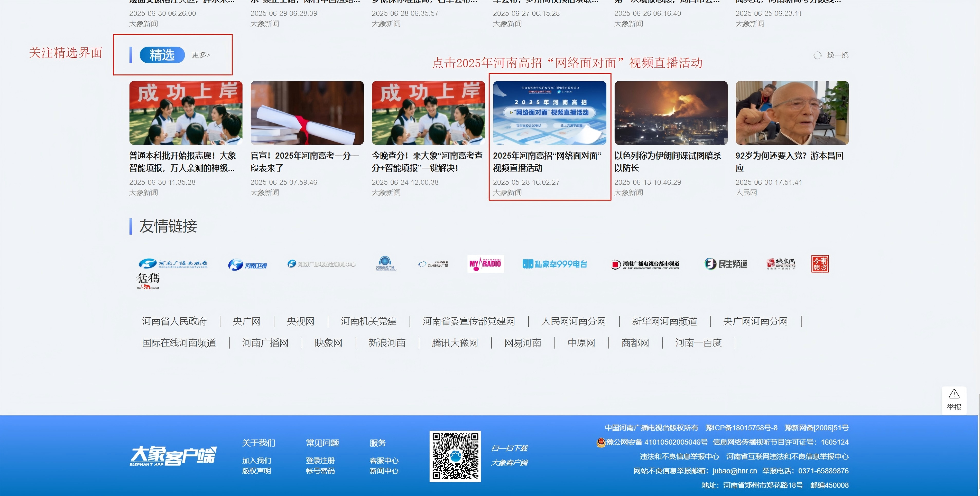Click the 猛犸 logo
980x496 pixels.
click(148, 281)
